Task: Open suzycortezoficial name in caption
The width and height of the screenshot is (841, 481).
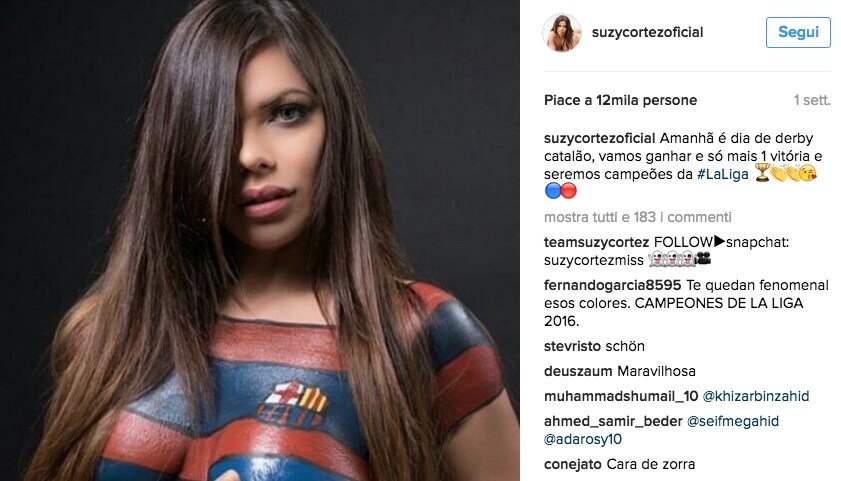Action: click(x=600, y=138)
